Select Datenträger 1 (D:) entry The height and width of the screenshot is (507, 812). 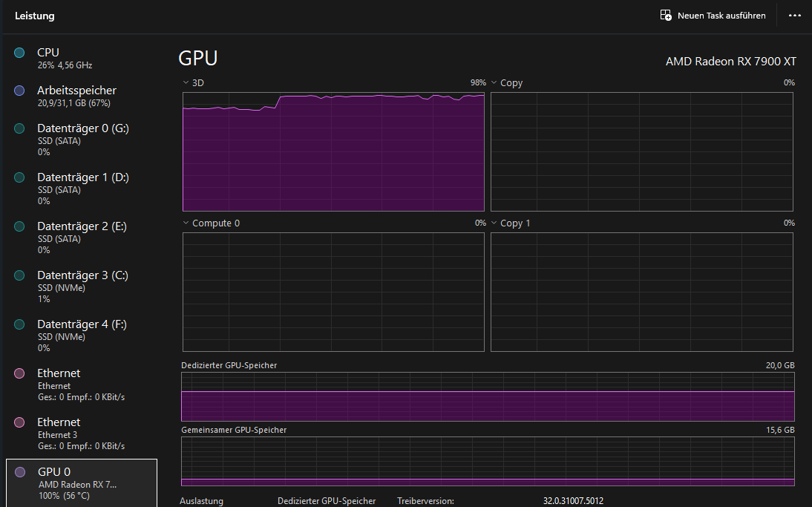(82, 188)
